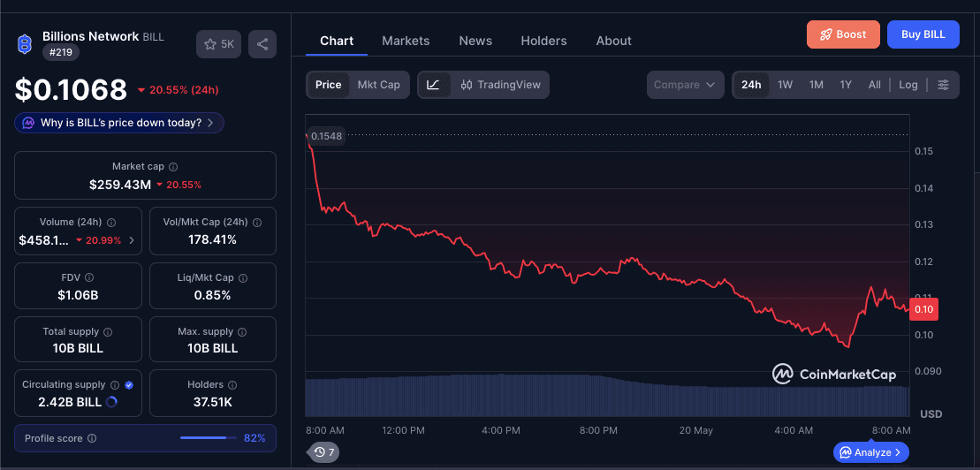Click the Analyze button
Image resolution: width=980 pixels, height=470 pixels.
pos(871,451)
